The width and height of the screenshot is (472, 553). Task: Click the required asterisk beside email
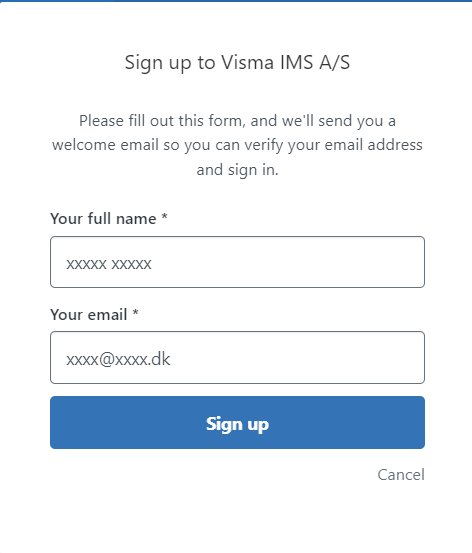(135, 312)
